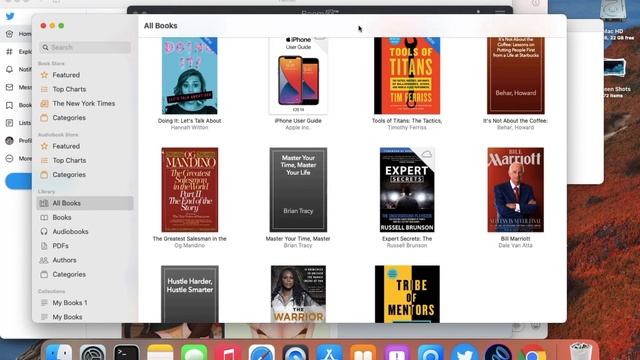Open The New York Times list
640x360 pixels.
pos(85,104)
